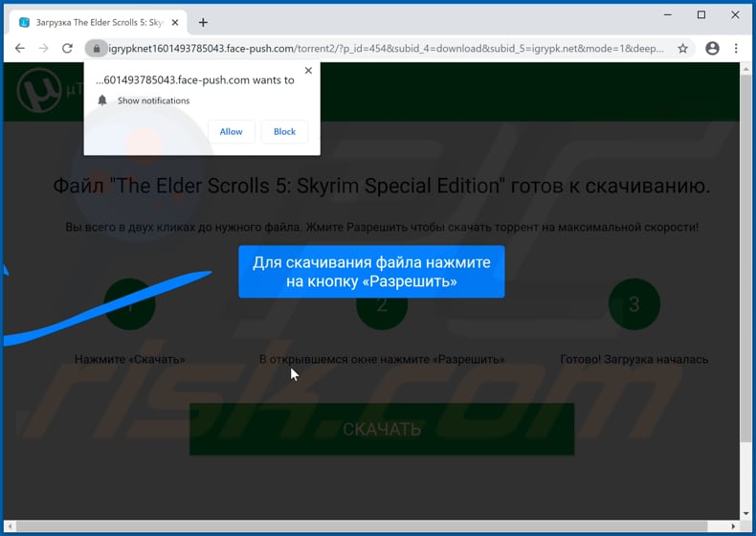Go back using the browser back arrow
Screen dimensions: 756x536
[x=20, y=48]
